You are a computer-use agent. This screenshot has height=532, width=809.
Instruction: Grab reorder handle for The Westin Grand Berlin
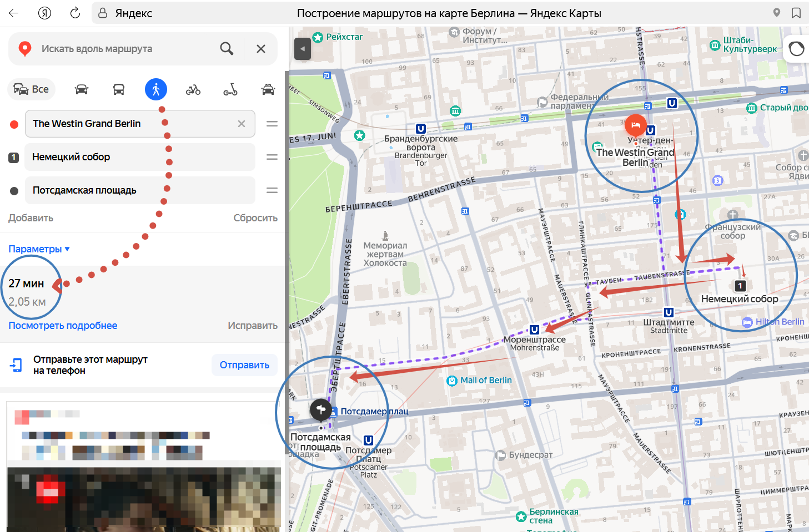coord(272,124)
